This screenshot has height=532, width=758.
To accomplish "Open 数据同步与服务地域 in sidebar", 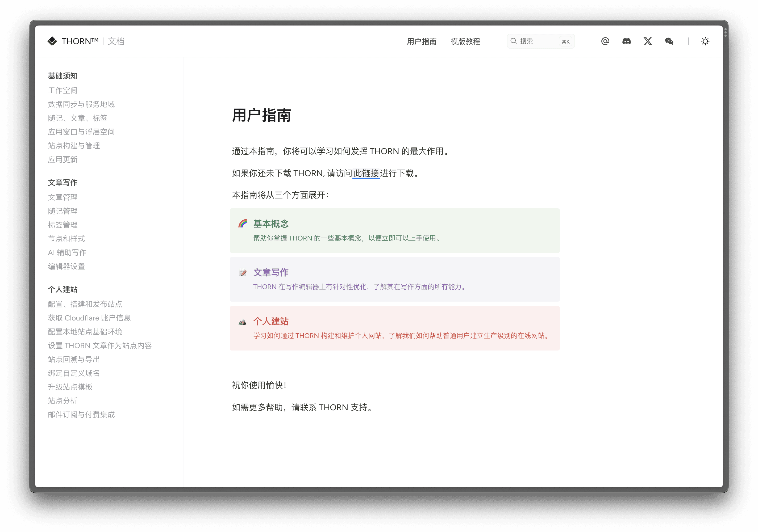I will (81, 104).
